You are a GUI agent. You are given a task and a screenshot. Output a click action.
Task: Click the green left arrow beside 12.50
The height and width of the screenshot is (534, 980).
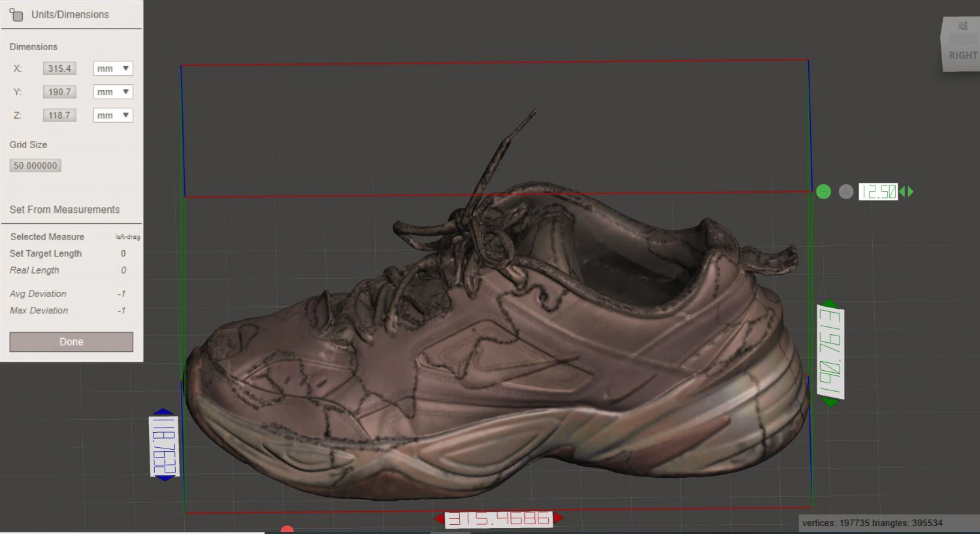click(x=902, y=191)
